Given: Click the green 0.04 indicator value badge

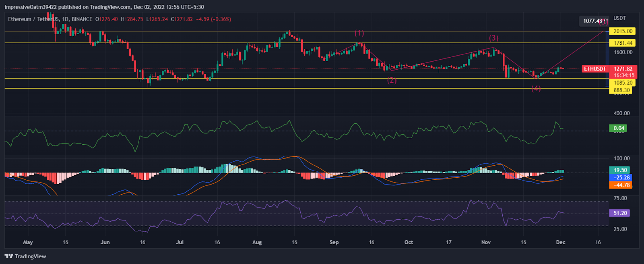Looking at the screenshot, I should pos(619,129).
